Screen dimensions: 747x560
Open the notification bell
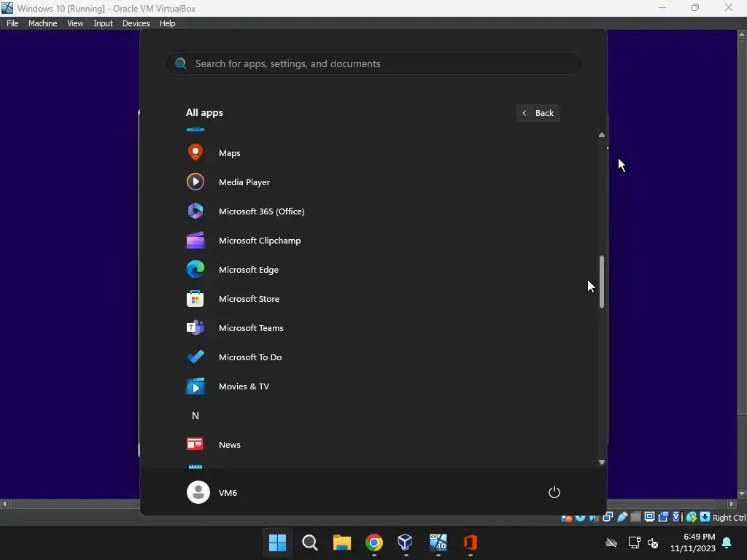click(727, 542)
